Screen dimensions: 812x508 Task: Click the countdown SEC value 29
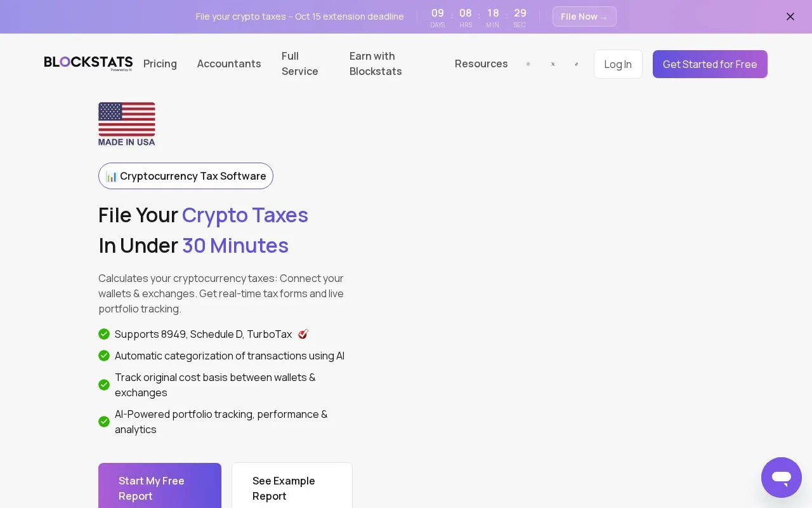pos(520,13)
